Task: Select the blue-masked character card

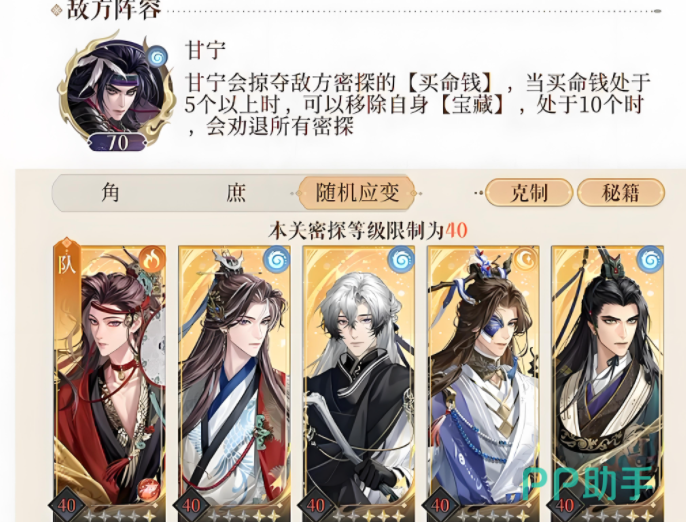Action: (x=483, y=383)
